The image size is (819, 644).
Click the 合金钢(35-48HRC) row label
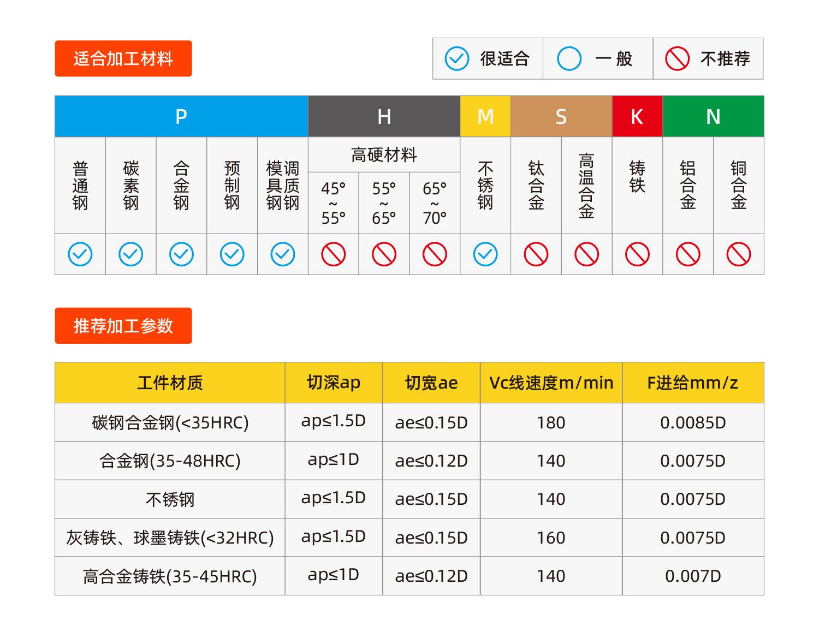click(170, 461)
